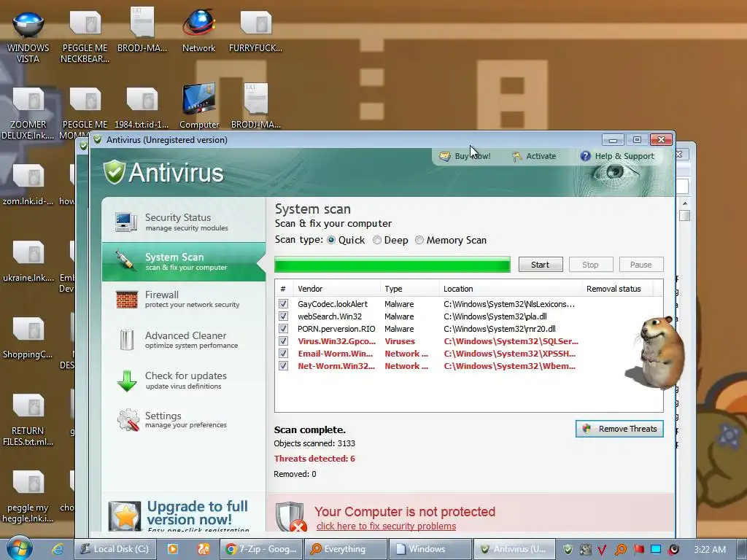Switch to the Local Disk (C:) taskbar window
This screenshot has height=560, width=747.
tap(115, 549)
